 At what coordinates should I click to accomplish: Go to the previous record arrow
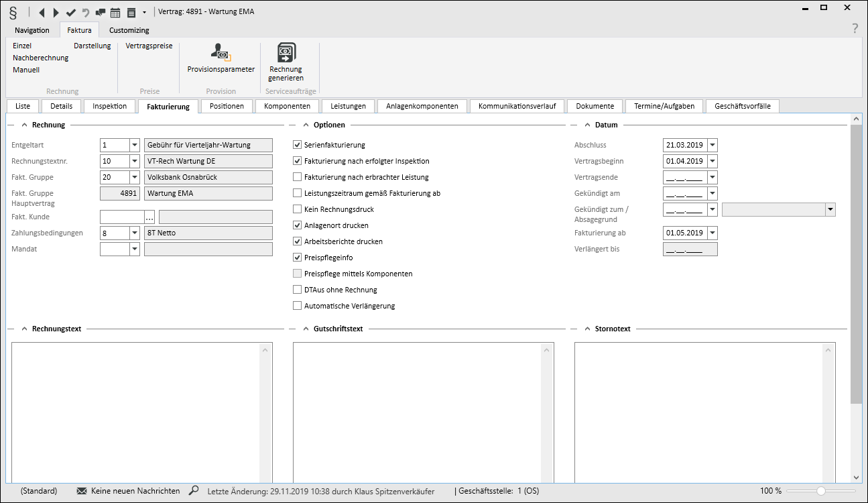click(42, 12)
